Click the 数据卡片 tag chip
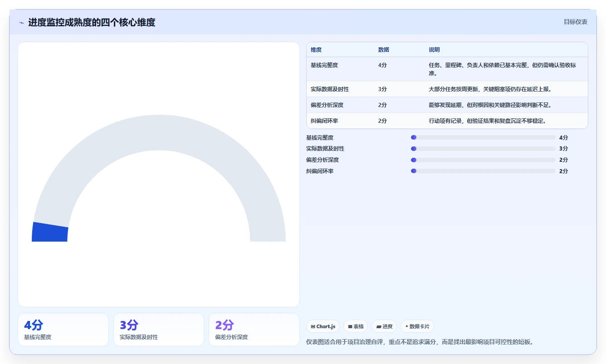 click(x=417, y=326)
